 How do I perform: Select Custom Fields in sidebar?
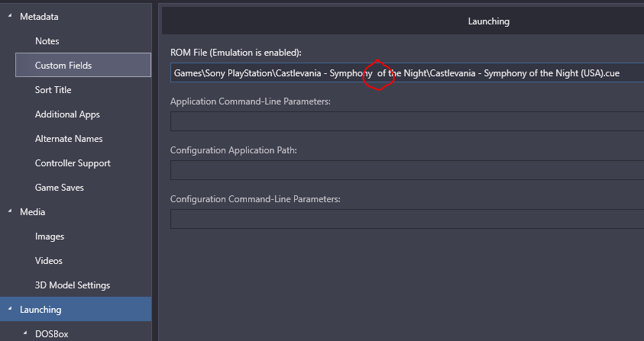coord(83,65)
